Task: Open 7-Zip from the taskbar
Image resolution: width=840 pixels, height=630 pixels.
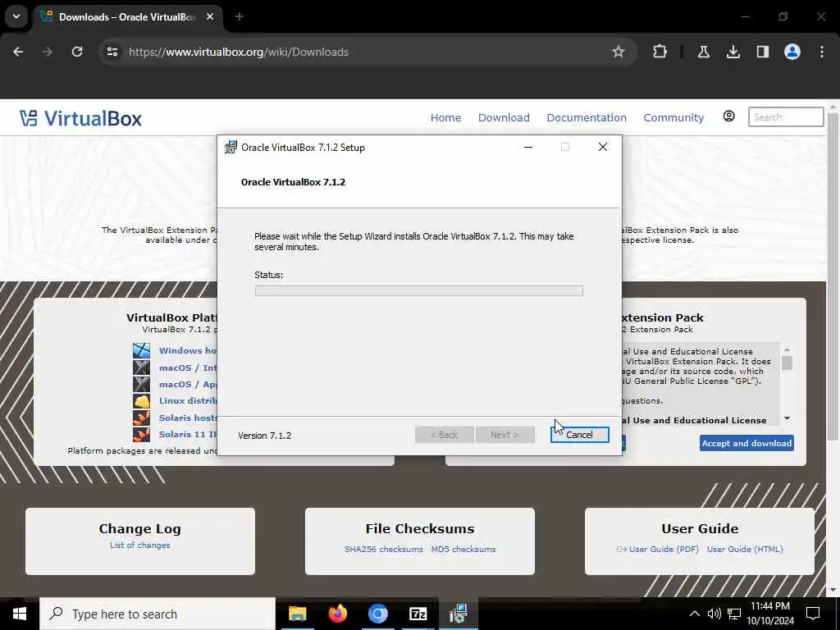Action: point(418,614)
